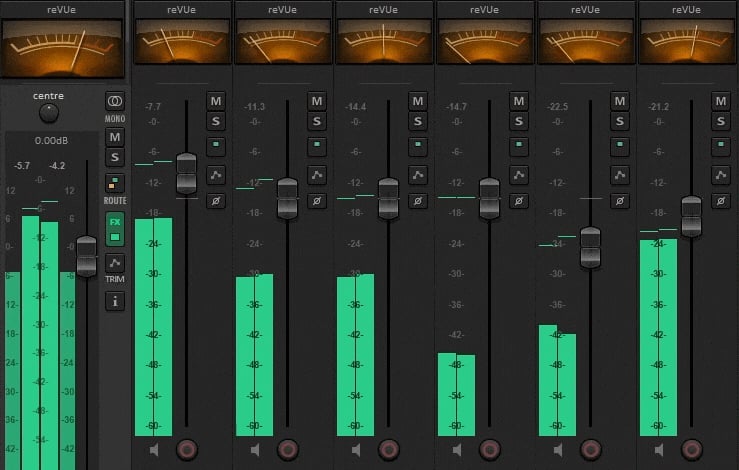Viewport: 739px width, 470px height.
Task: Invert phase on the -21.2 peak track
Action: click(x=721, y=201)
